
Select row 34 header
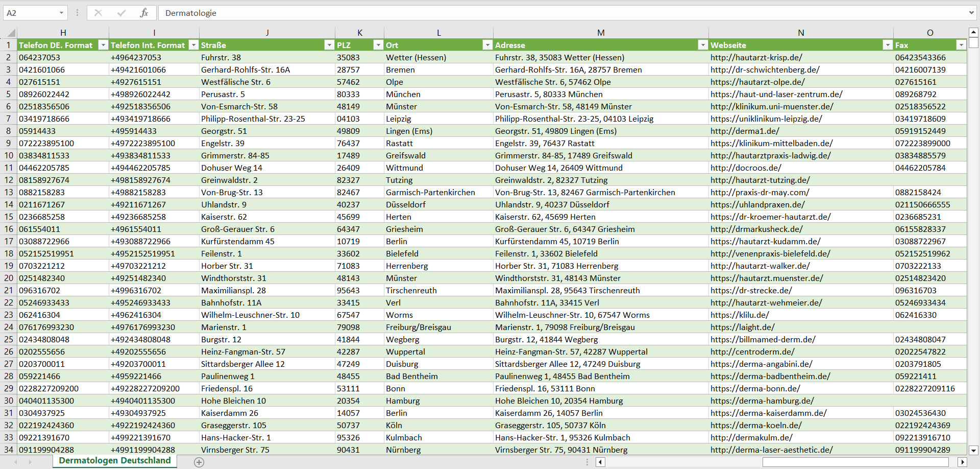tap(9, 450)
